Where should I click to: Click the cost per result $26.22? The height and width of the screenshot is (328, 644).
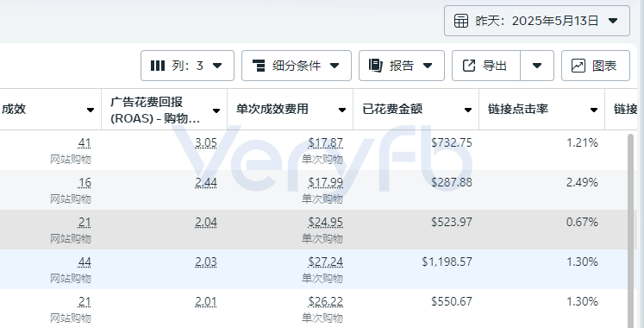pyautogui.click(x=326, y=302)
